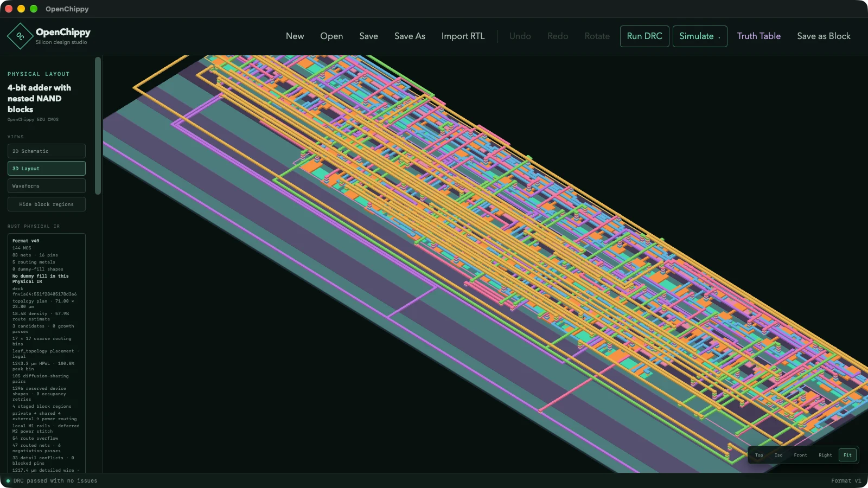Viewport: 868px width, 488px height.
Task: Click the green DRC status dot
Action: [8, 481]
